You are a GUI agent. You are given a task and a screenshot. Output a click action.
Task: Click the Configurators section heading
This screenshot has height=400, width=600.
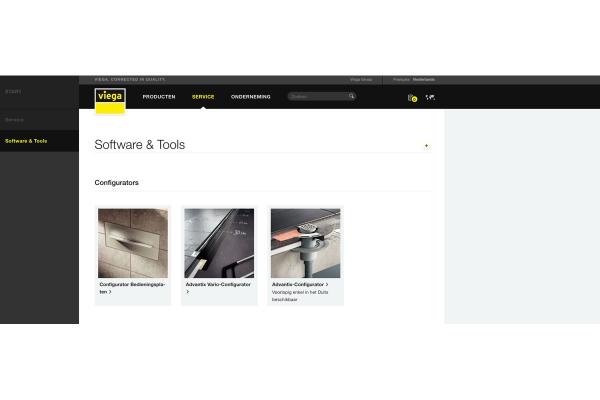116,183
